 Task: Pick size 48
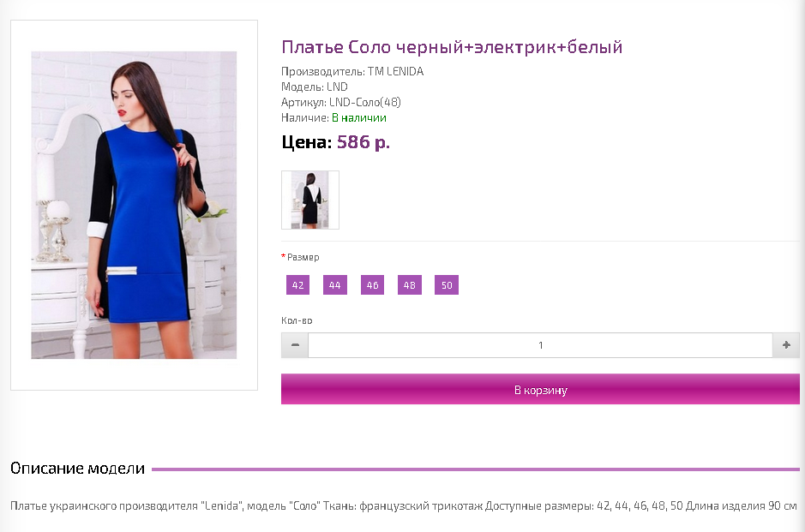tap(409, 285)
